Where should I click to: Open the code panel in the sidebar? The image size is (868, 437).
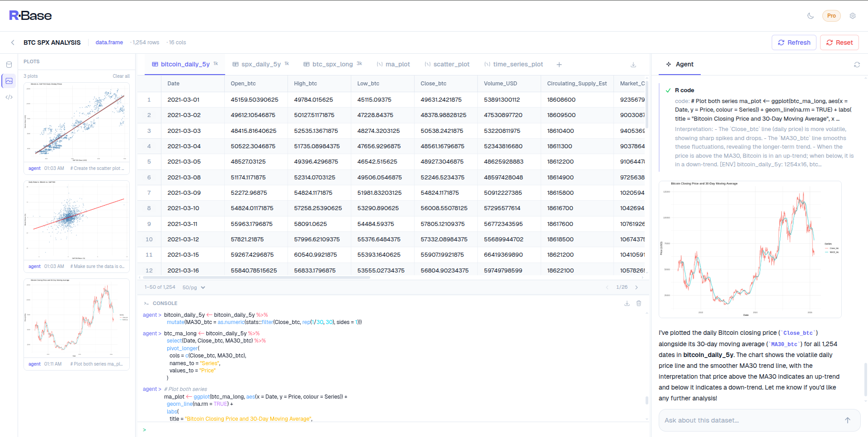pyautogui.click(x=9, y=97)
